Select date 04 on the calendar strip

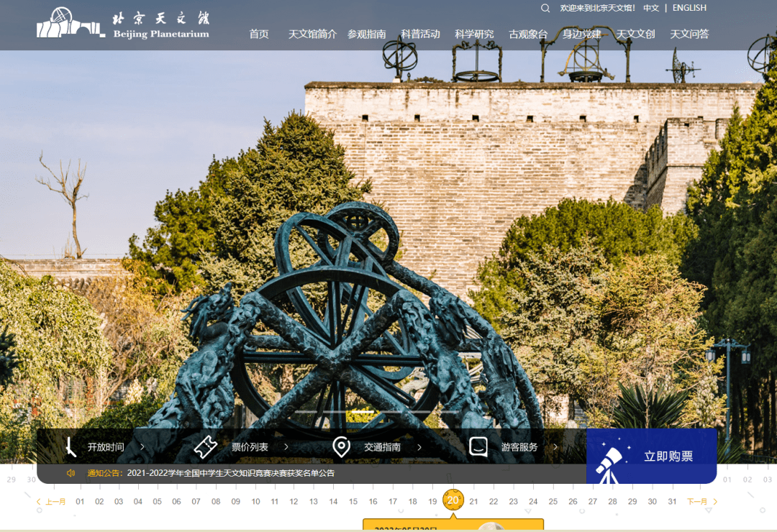[137, 501]
